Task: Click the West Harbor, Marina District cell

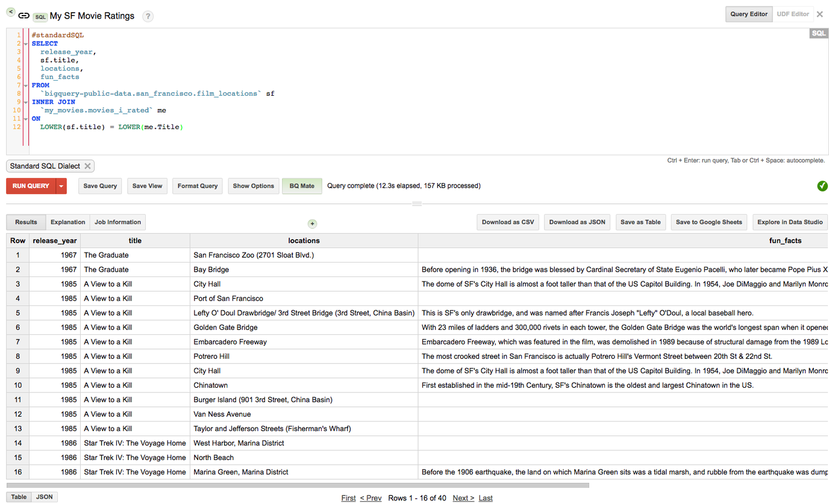Action: [304, 443]
